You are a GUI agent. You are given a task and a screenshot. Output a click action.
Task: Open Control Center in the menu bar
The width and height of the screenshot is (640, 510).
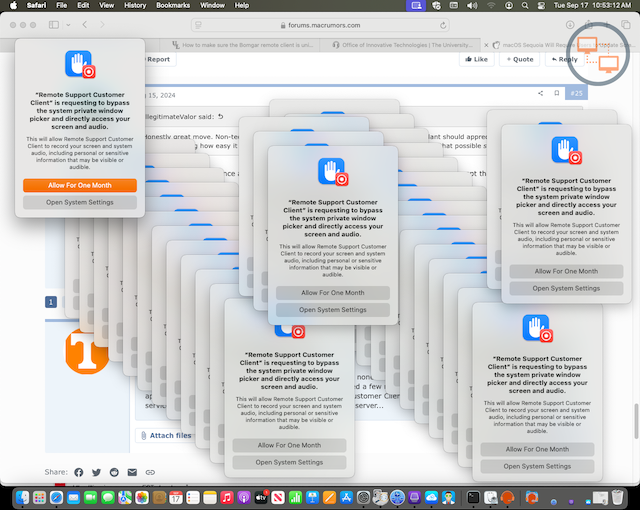[x=541, y=5]
